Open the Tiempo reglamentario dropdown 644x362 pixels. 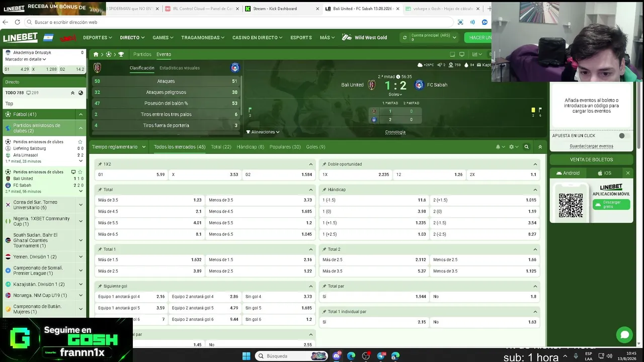[119, 147]
